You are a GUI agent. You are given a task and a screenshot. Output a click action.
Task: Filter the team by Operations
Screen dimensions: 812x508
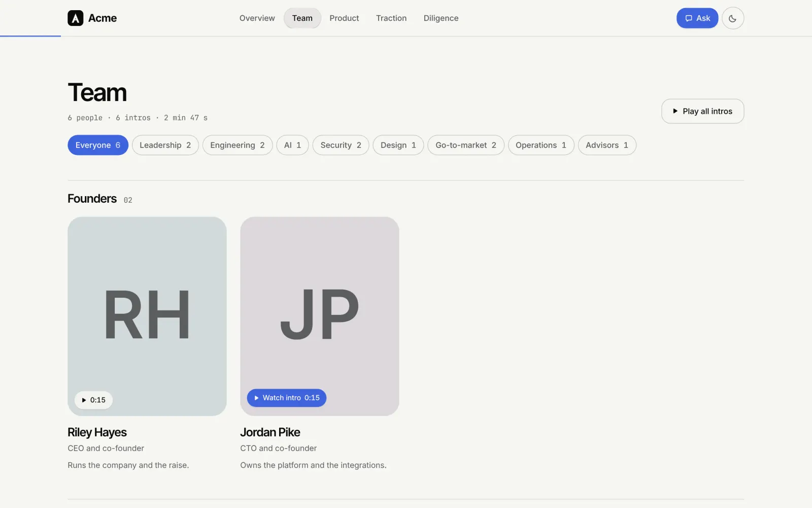tap(541, 145)
